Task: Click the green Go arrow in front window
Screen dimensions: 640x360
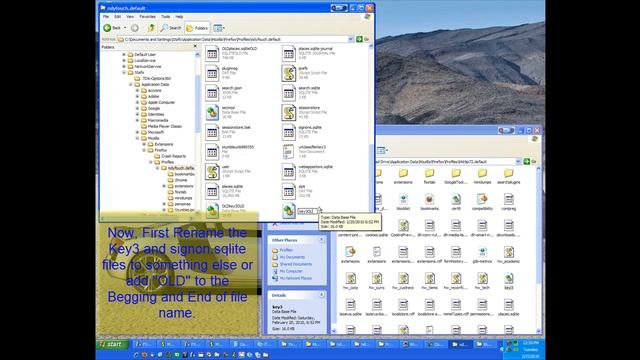Action: click(x=359, y=39)
